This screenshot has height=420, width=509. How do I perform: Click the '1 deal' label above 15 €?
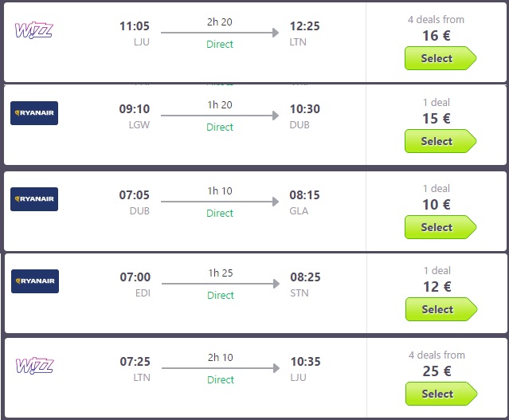click(436, 102)
